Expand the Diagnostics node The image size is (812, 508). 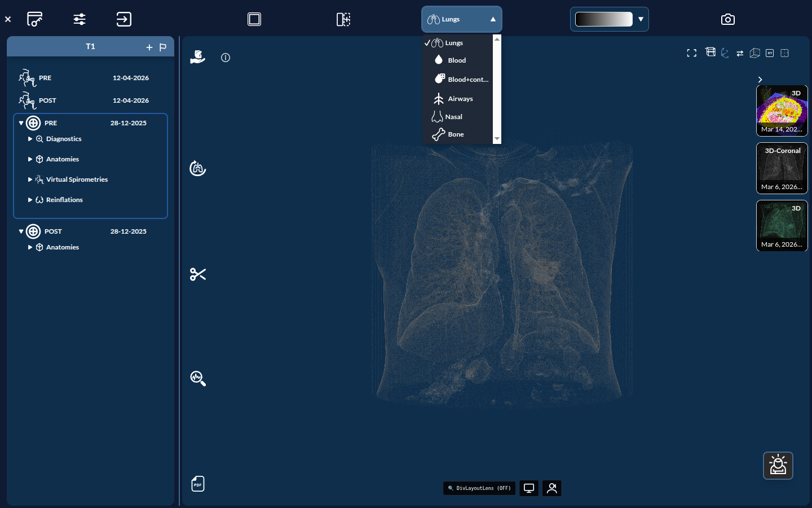[x=30, y=139]
